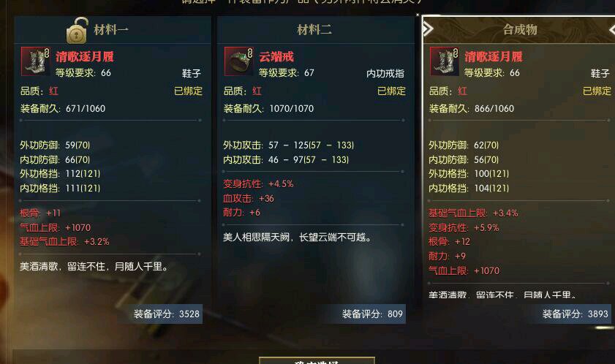Click the 云端戒 item name
This screenshot has height=364, width=615.
pos(276,57)
